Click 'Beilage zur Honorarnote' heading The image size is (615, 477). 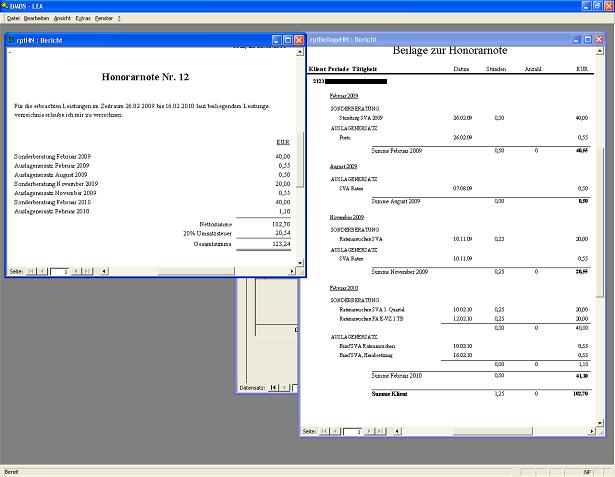(x=450, y=50)
